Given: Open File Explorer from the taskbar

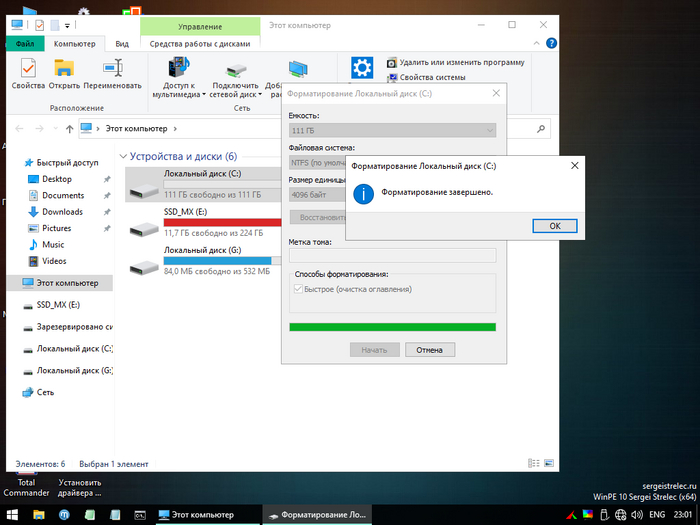Looking at the screenshot, I should [x=39, y=515].
